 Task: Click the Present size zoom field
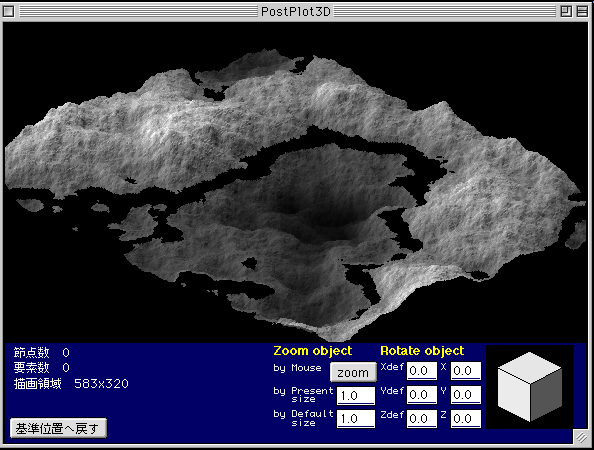(x=356, y=396)
